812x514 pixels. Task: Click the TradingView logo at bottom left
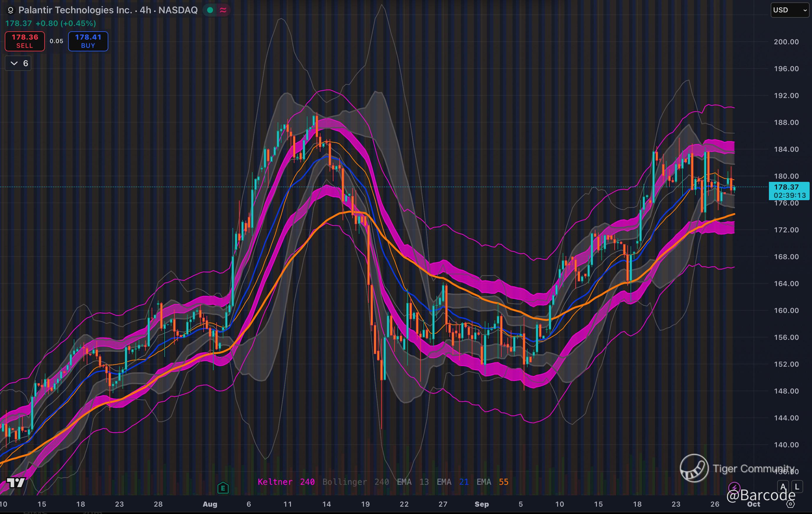[16, 483]
